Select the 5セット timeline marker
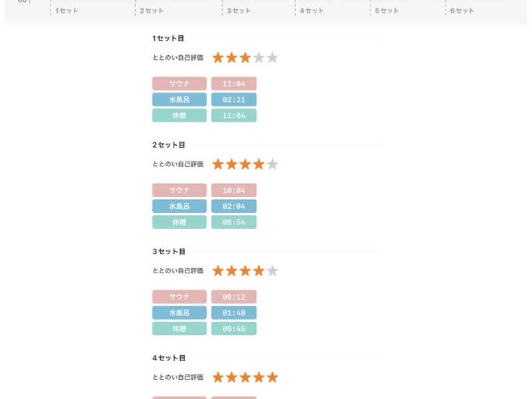The height and width of the screenshot is (399, 532). [386, 11]
